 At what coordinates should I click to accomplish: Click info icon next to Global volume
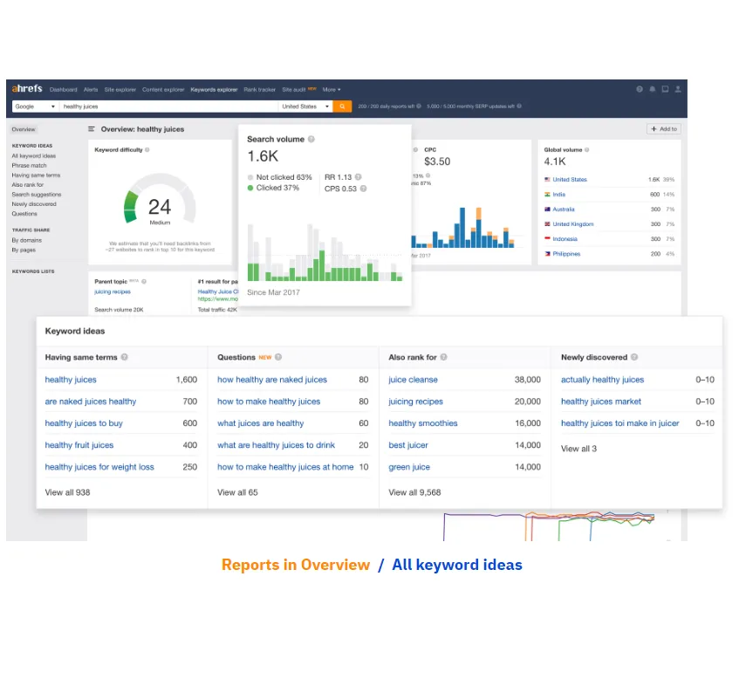click(587, 150)
